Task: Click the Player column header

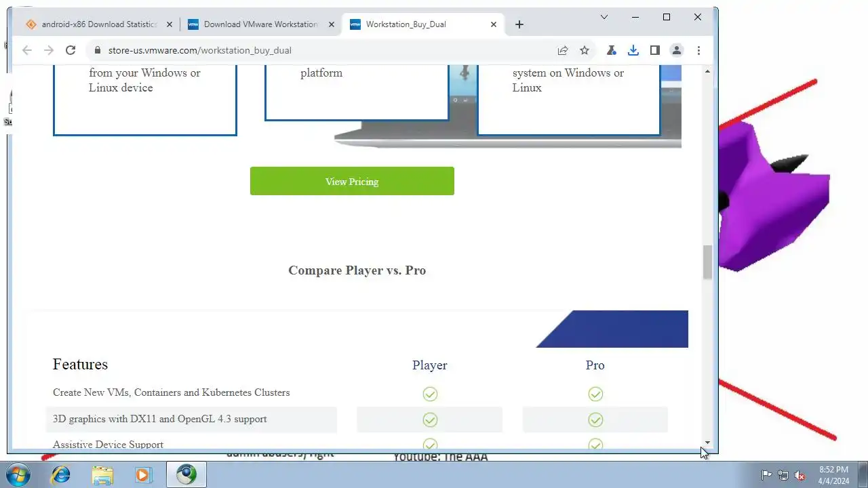Action: 430,365
